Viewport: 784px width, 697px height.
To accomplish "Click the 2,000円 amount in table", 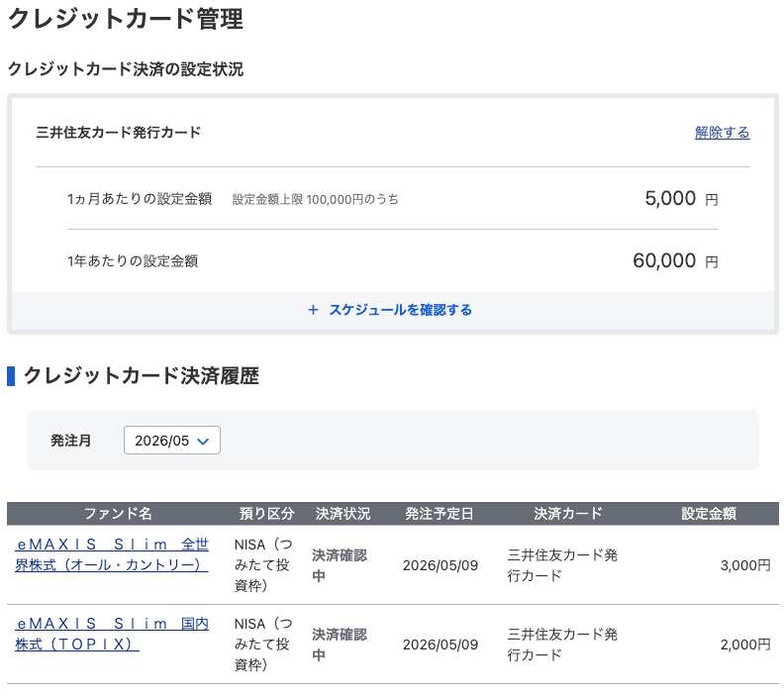I will click(744, 645).
